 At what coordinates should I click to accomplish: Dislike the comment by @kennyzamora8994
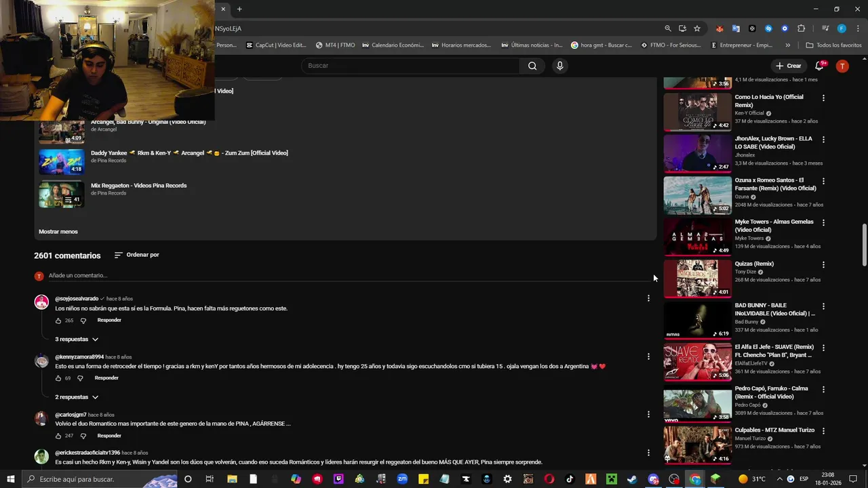pos(80,378)
